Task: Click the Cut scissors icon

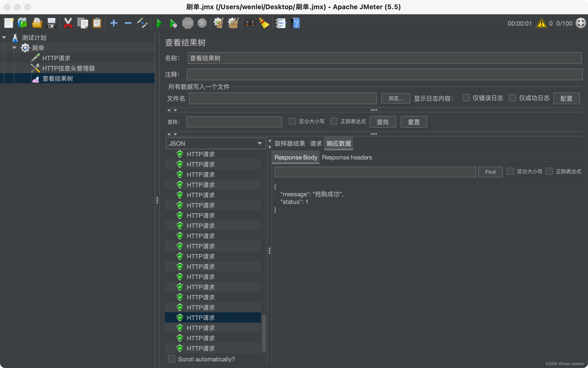Action: [68, 23]
